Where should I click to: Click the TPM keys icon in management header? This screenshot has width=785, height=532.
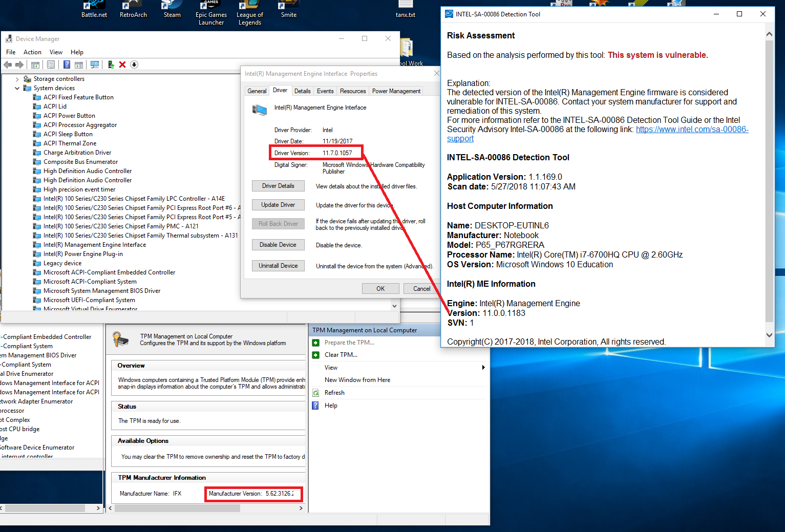click(x=121, y=339)
